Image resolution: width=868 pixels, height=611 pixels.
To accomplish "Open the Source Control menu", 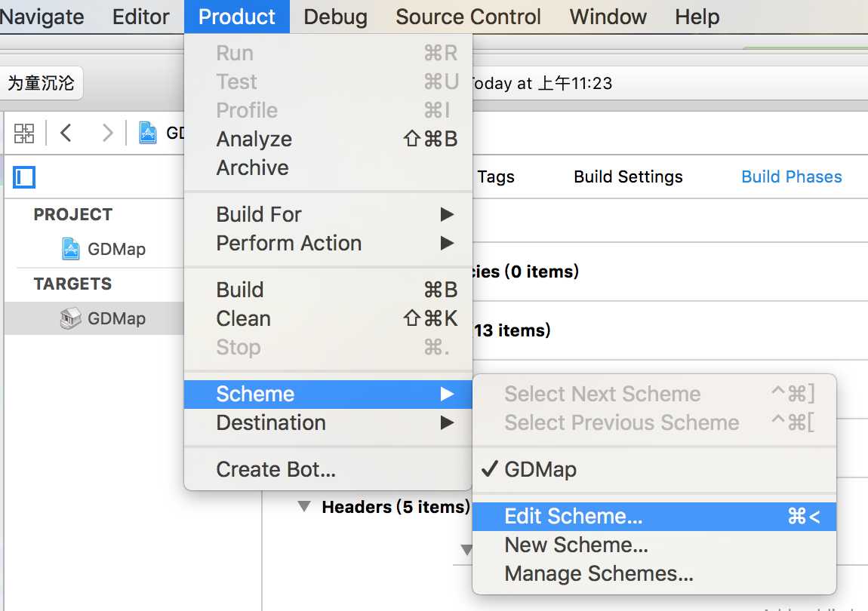I will (x=468, y=17).
